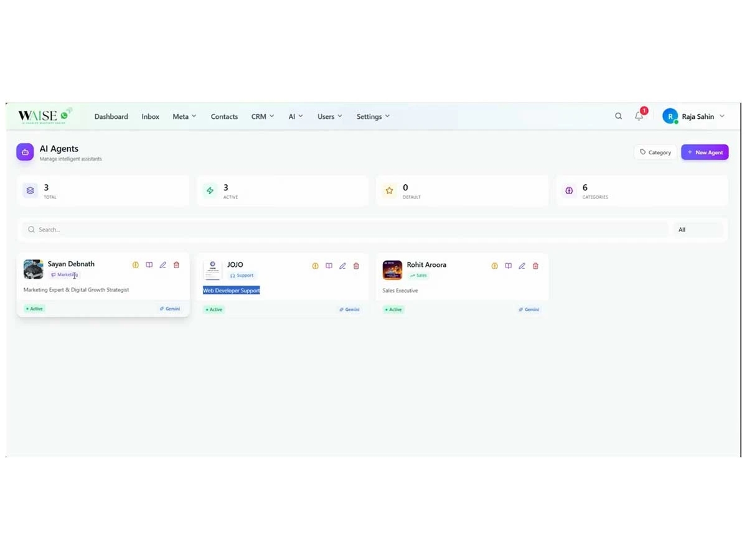Screen dimensions: 747x560
Task: Click the JOJO agent name
Action: (x=235, y=264)
